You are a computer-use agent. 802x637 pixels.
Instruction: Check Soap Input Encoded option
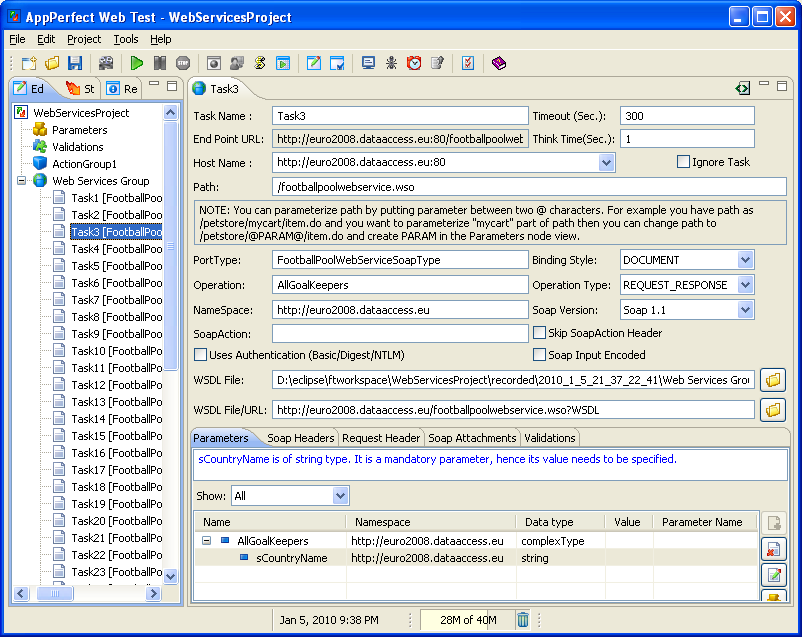[x=539, y=355]
